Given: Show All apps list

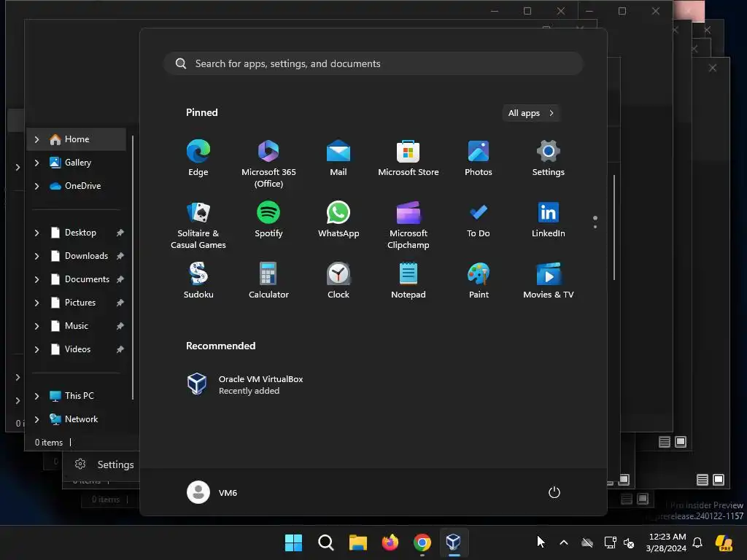Looking at the screenshot, I should coord(531,113).
